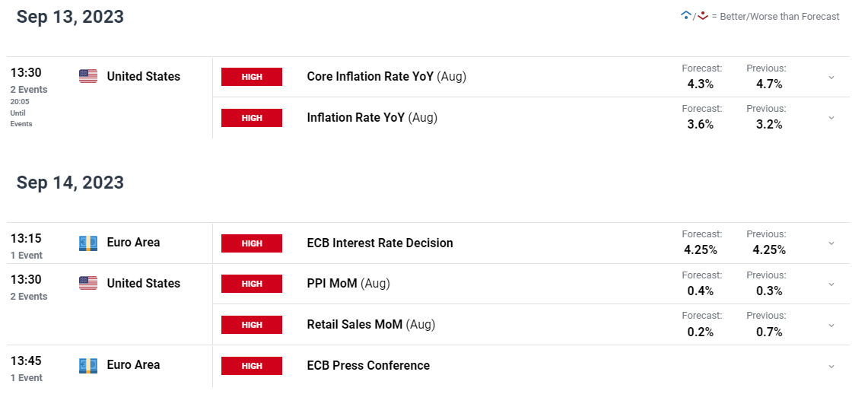Expand the Retail Sales MoM row chevron

[831, 326]
